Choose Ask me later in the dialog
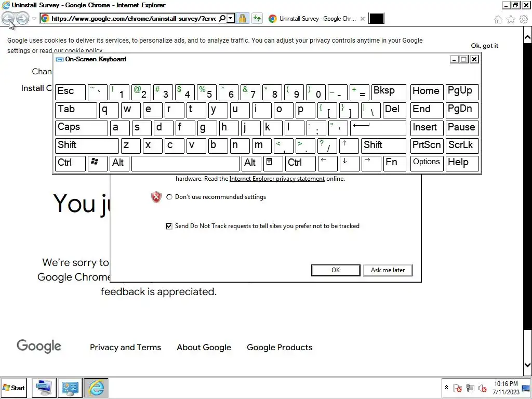Viewport: 532px width, 399px height. pyautogui.click(x=388, y=270)
